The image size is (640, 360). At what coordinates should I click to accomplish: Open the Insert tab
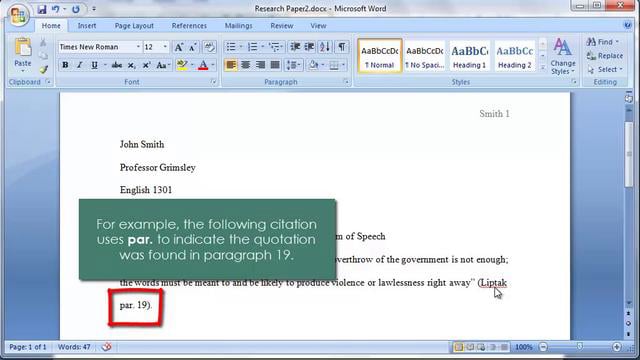tap(87, 26)
